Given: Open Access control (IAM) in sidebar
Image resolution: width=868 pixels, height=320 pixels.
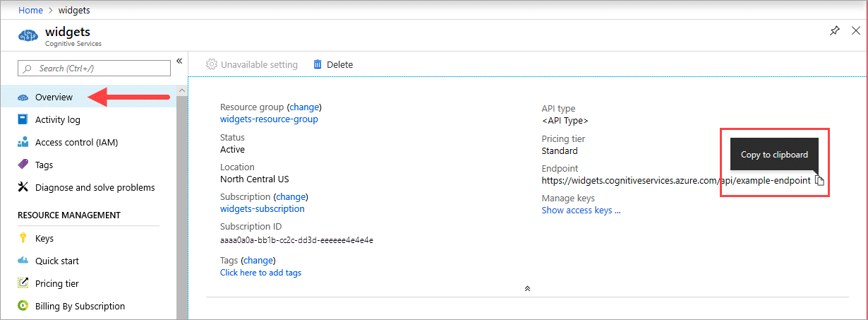Looking at the screenshot, I should 76,142.
